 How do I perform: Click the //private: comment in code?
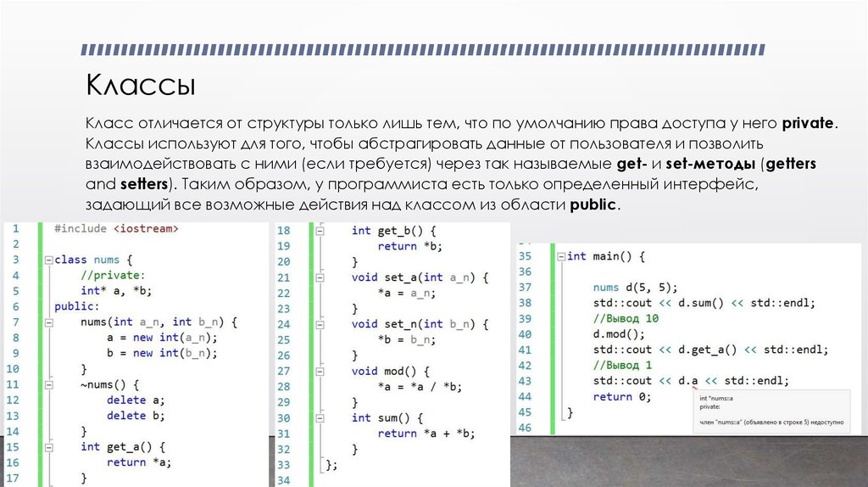tap(113, 276)
